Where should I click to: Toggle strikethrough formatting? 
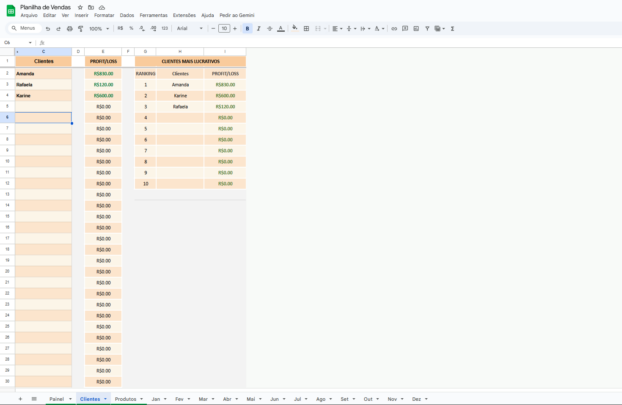(x=269, y=29)
